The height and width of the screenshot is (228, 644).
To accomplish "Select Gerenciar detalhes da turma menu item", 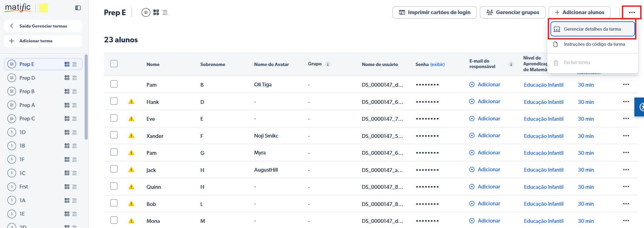I will (x=592, y=29).
